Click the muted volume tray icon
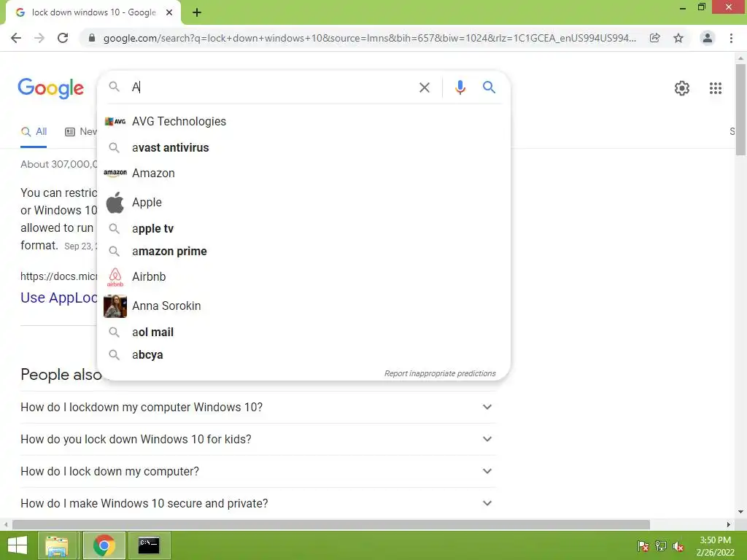Screen dimensions: 747x560 pos(678,546)
